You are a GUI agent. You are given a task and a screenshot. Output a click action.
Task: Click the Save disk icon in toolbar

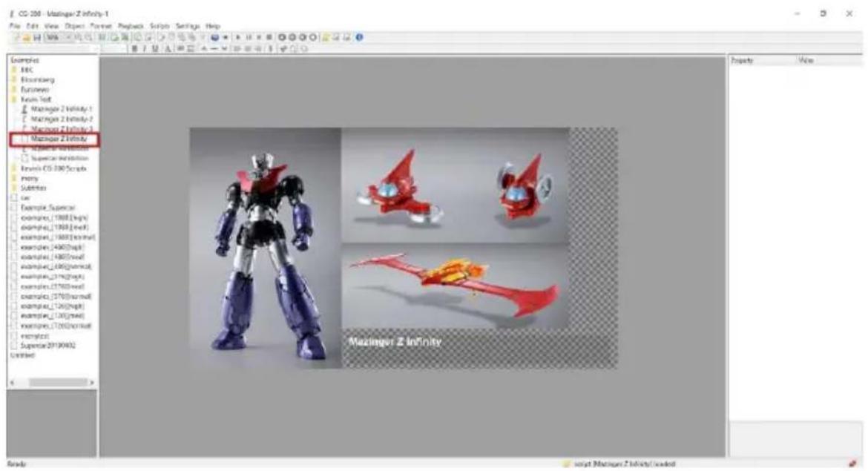point(37,38)
